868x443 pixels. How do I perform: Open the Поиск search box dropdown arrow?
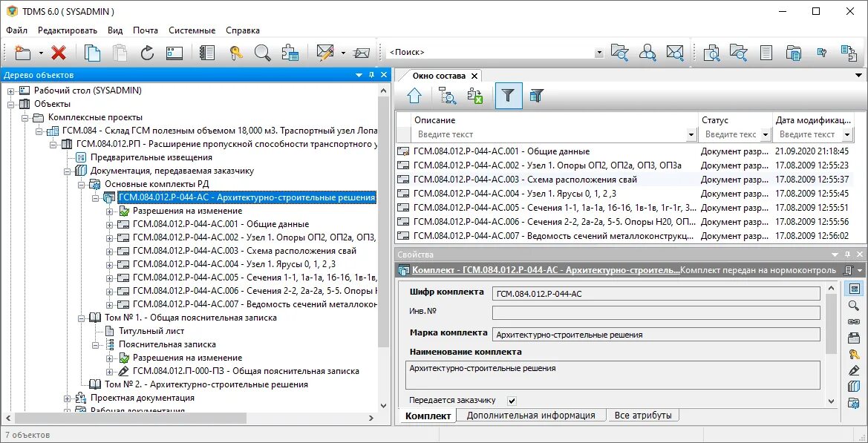[598, 53]
